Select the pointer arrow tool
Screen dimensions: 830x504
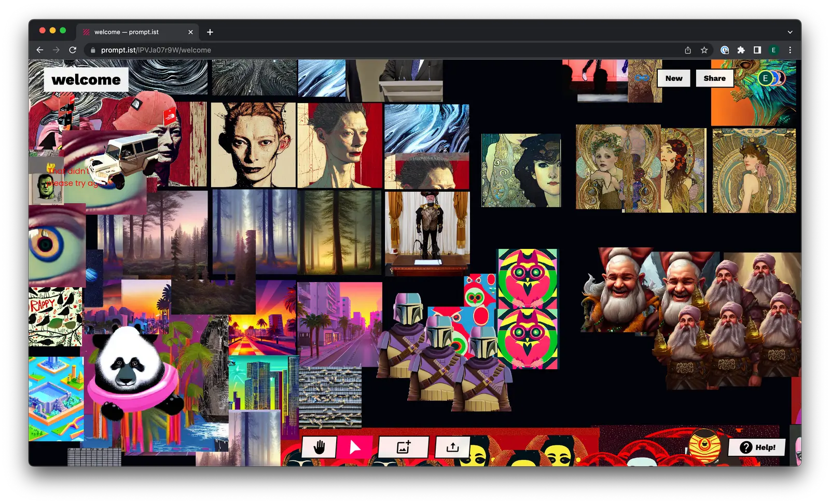coord(355,447)
